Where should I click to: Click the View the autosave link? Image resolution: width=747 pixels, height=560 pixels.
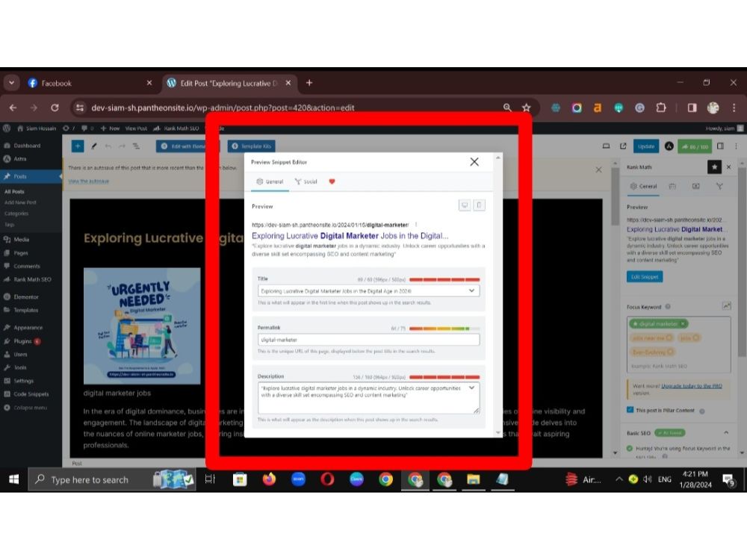[x=89, y=181]
